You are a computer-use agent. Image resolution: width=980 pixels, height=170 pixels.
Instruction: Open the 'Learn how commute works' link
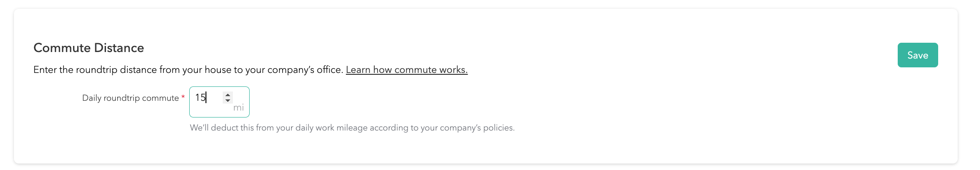pos(406,70)
